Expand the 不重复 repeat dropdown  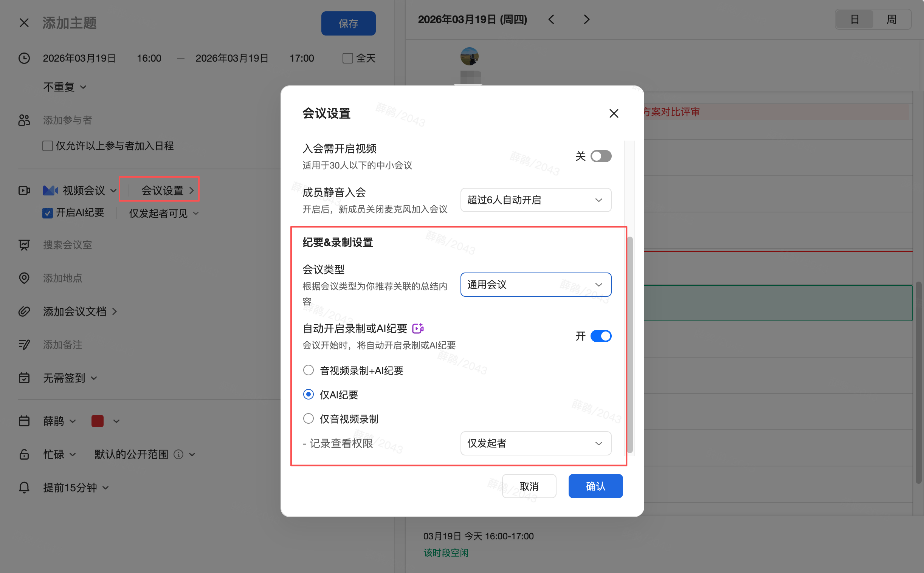(x=65, y=87)
